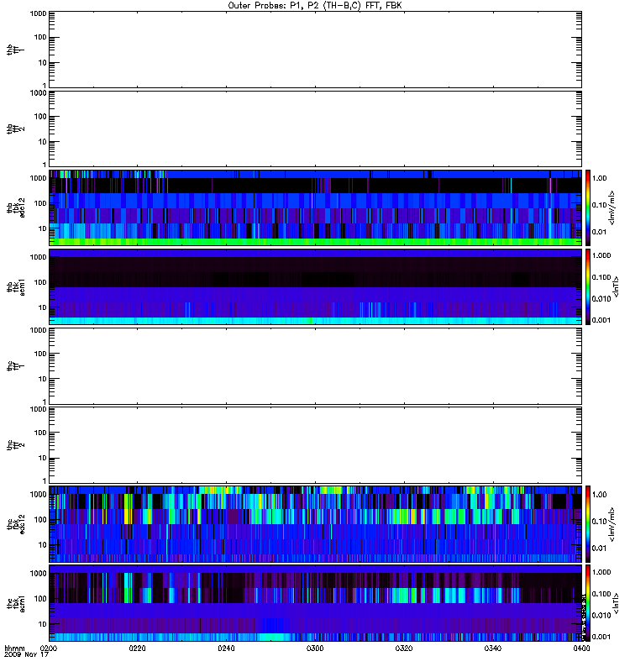Click the "0320" time axis label

tap(404, 648)
